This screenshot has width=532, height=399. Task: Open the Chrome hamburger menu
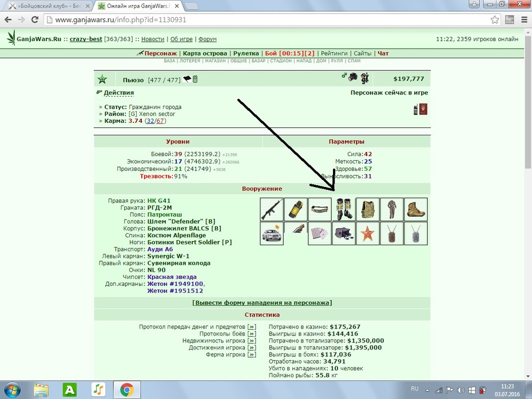tap(524, 19)
